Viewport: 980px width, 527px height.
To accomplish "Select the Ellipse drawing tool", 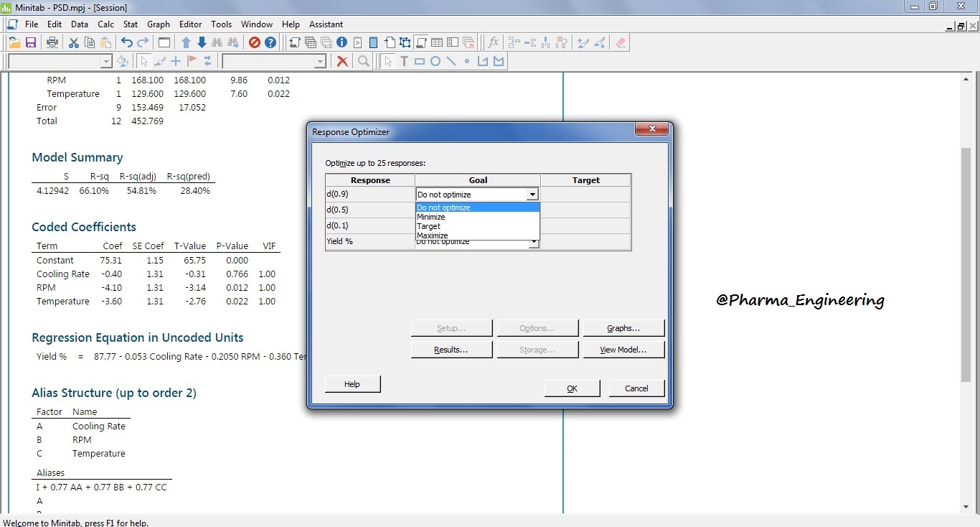I will [x=435, y=61].
